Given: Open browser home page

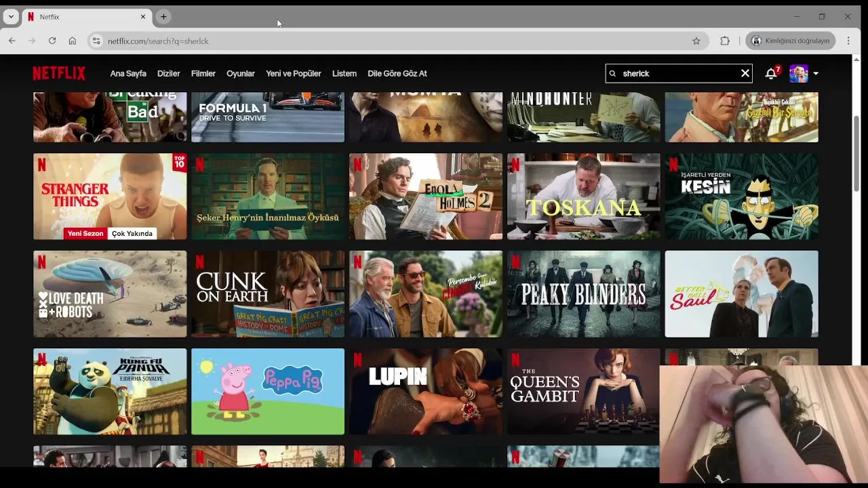Looking at the screenshot, I should [73, 41].
